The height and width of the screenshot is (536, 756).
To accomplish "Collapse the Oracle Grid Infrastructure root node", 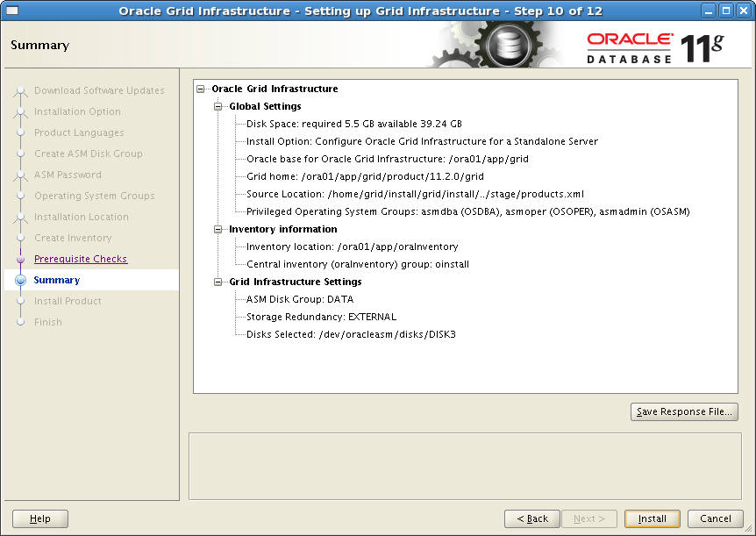I will [201, 89].
